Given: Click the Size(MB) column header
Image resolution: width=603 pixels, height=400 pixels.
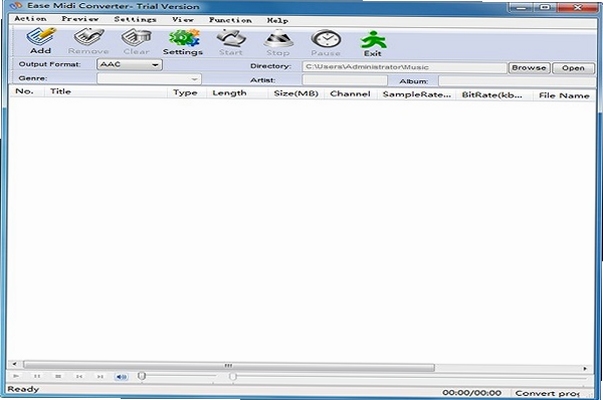Looking at the screenshot, I should (296, 93).
